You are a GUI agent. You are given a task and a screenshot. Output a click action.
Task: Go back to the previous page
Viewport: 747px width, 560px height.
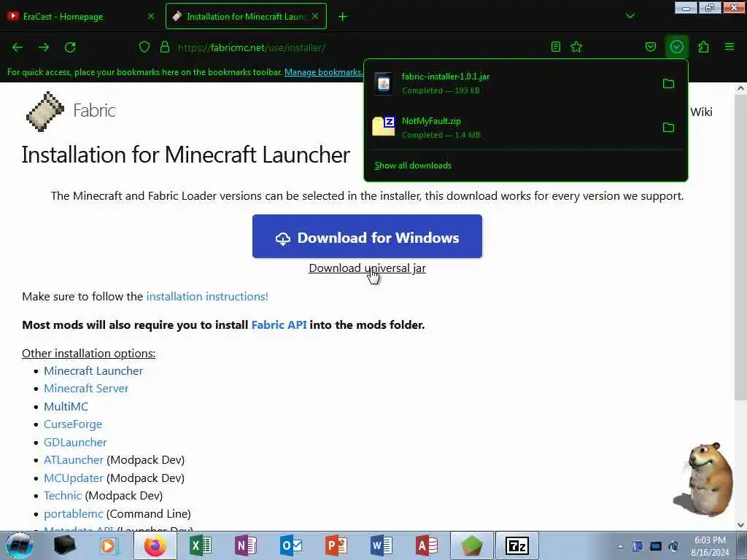point(18,47)
